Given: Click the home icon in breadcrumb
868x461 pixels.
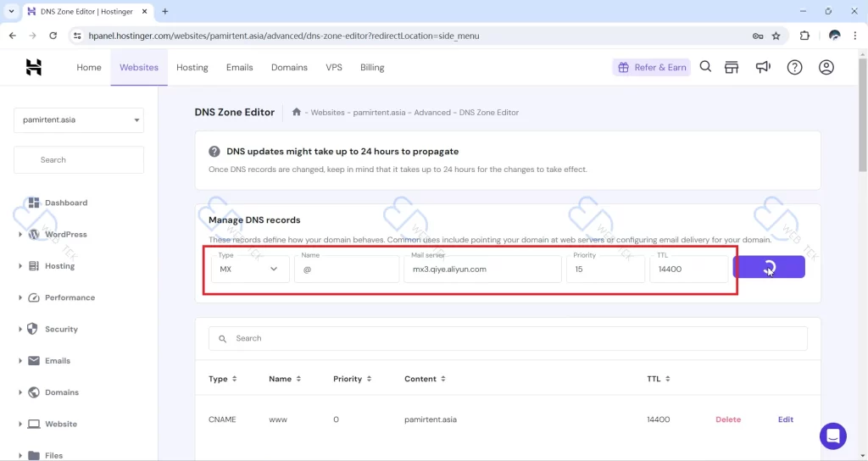Looking at the screenshot, I should [x=297, y=112].
